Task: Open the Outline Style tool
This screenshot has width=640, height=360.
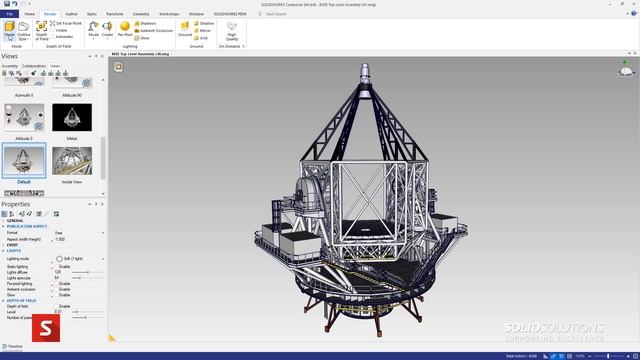Action: tap(24, 31)
